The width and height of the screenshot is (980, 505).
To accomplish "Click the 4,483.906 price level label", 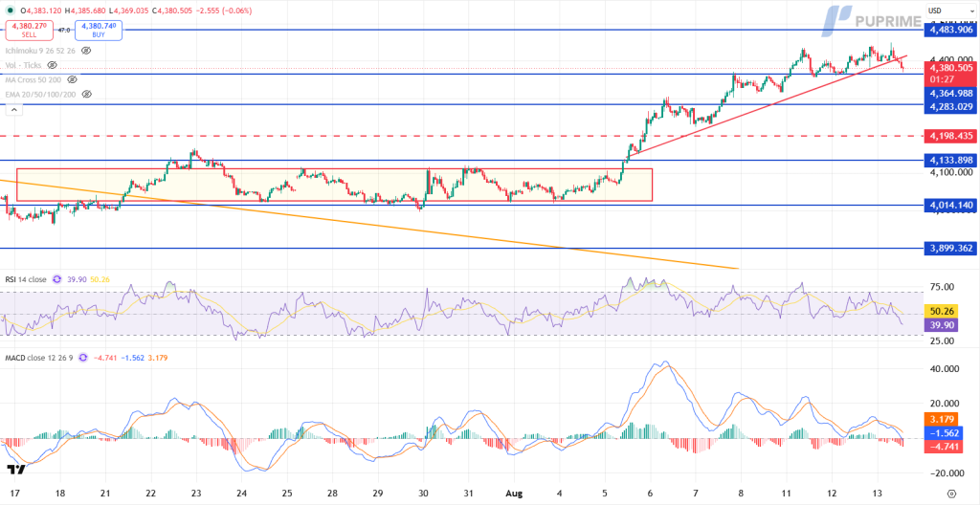I will coord(950,30).
